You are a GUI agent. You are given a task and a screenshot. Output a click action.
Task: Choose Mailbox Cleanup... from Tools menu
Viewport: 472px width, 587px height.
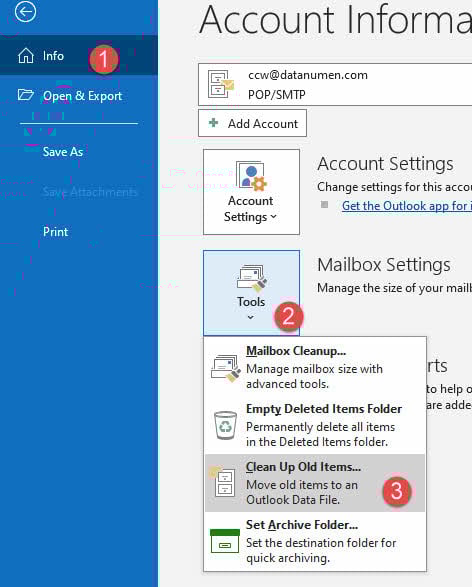coord(315,367)
